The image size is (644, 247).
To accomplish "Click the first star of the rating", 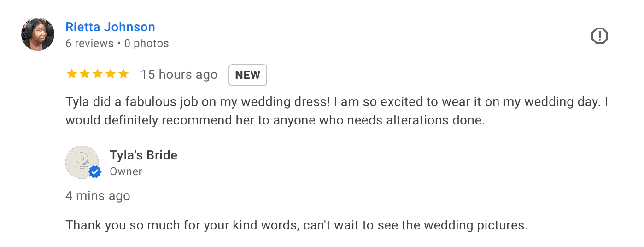I will (72, 74).
